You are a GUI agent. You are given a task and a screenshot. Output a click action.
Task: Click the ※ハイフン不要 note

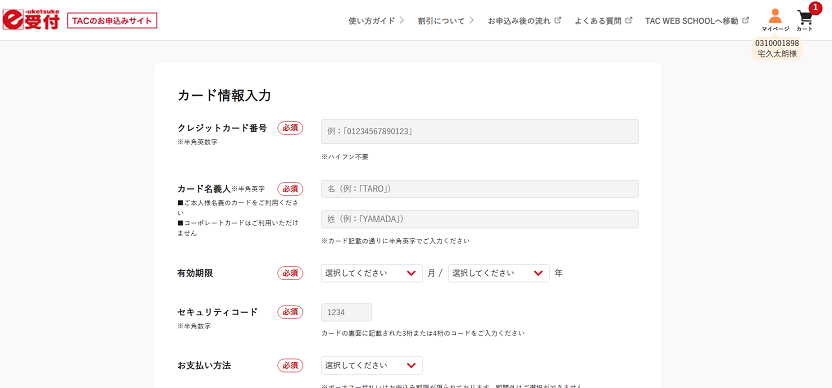tap(344, 157)
